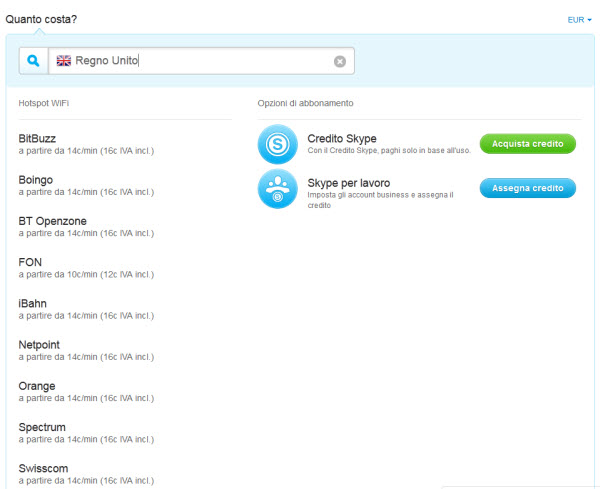This screenshot has height=489, width=600.
Task: Open the EUR currency dropdown
Action: coord(579,19)
